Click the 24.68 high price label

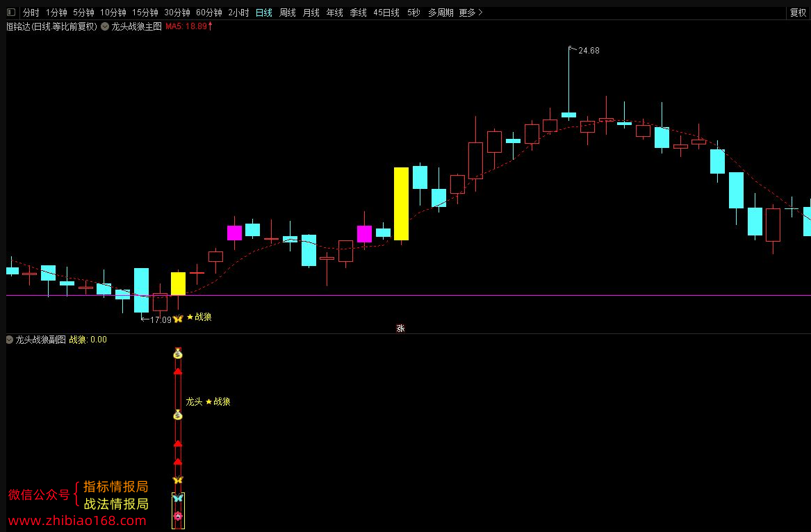tap(589, 50)
